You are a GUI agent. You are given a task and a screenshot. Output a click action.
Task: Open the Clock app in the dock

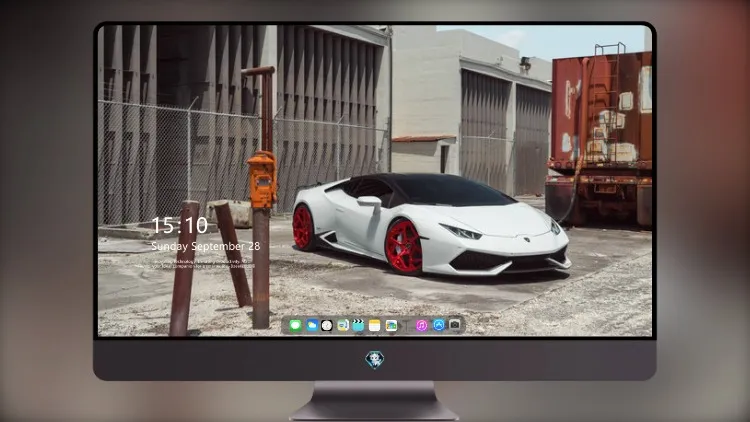(327, 326)
